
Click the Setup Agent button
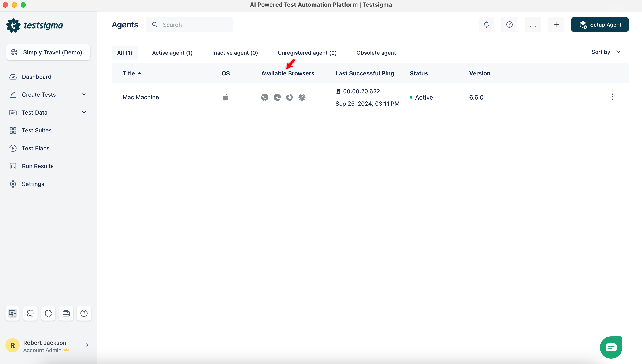[x=600, y=25]
